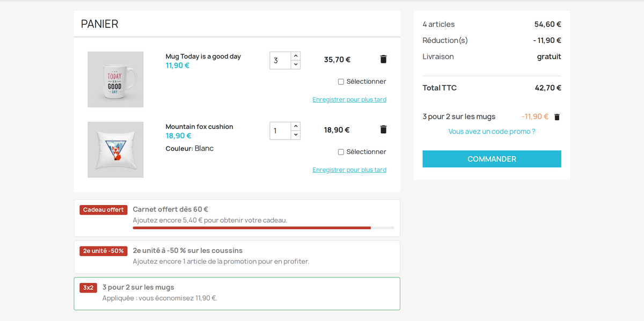Click the 3x2 promotion badge
Image resolution: width=644 pixels, height=321 pixels.
[88, 288]
